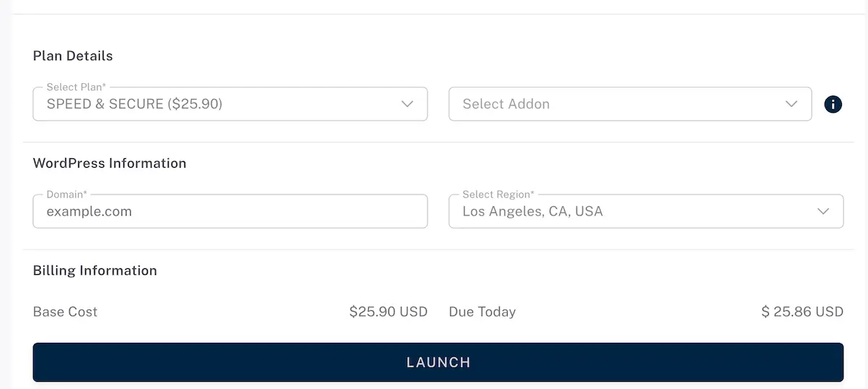Click the LAUNCH button
This screenshot has width=868, height=389.
tap(438, 362)
